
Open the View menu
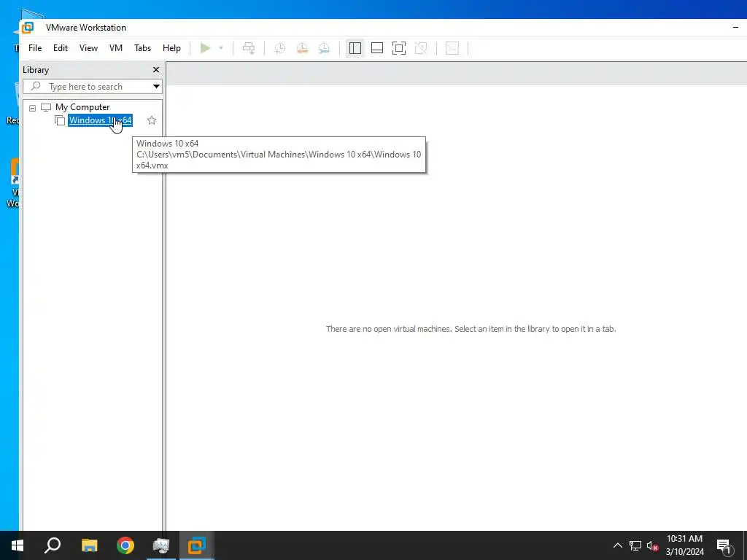point(88,48)
